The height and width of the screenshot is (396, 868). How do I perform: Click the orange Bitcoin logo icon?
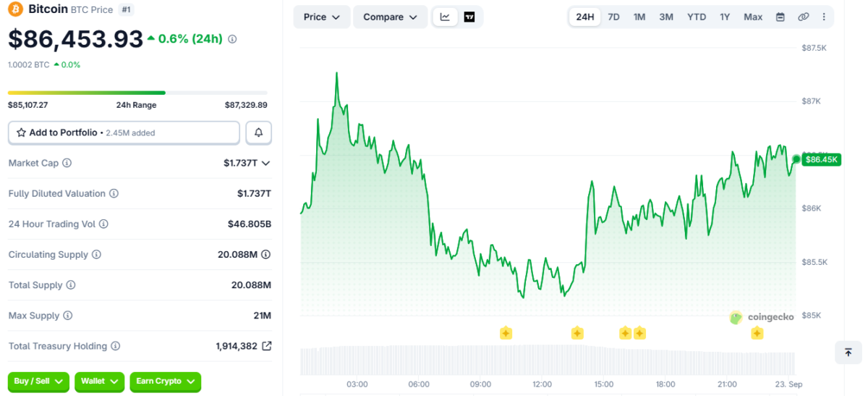16,9
